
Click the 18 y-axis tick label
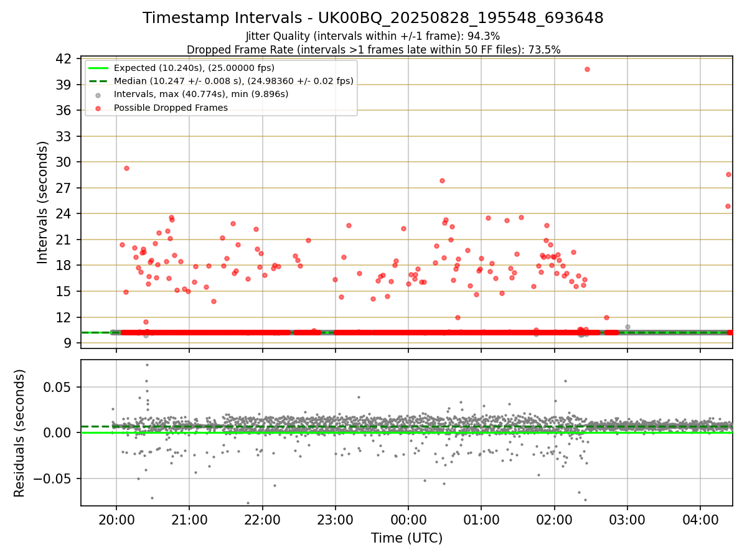pyautogui.click(x=63, y=265)
